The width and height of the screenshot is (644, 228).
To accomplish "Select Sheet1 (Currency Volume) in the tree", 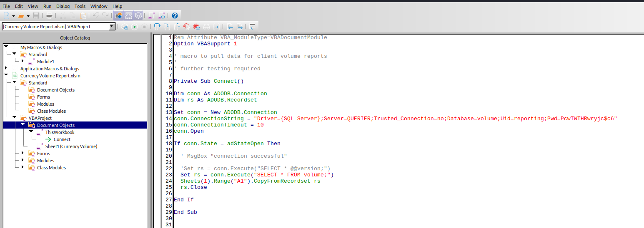I will point(71,146).
